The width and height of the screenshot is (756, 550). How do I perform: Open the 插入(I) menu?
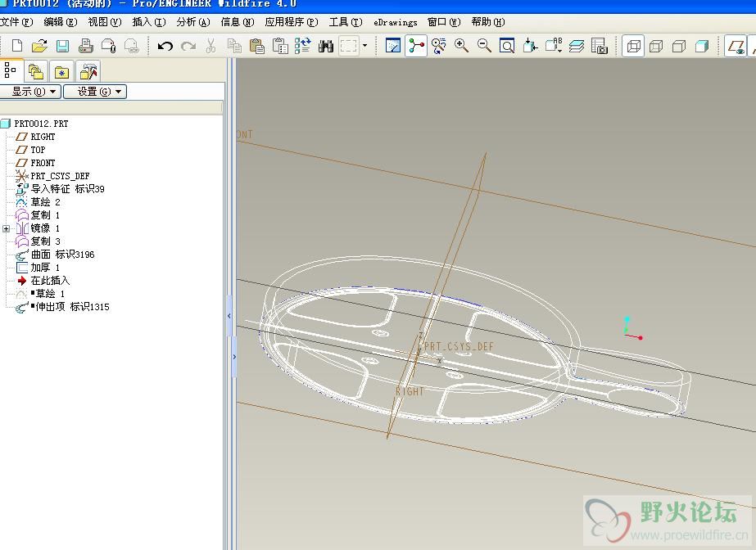coord(149,22)
